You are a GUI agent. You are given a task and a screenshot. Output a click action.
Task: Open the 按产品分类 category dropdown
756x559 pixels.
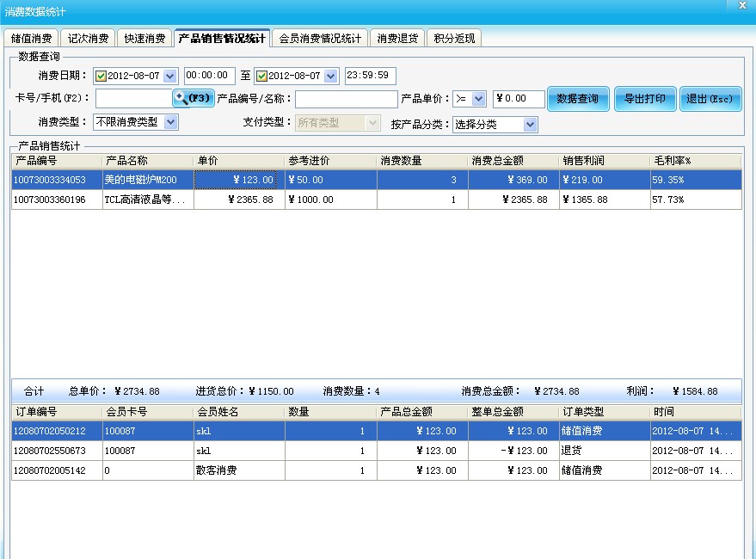click(530, 125)
